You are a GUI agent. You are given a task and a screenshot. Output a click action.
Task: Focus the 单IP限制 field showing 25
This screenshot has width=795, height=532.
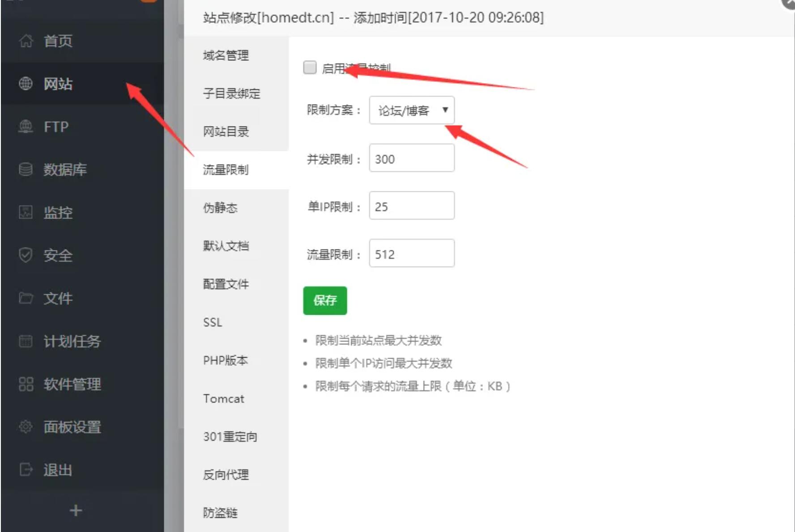point(412,206)
